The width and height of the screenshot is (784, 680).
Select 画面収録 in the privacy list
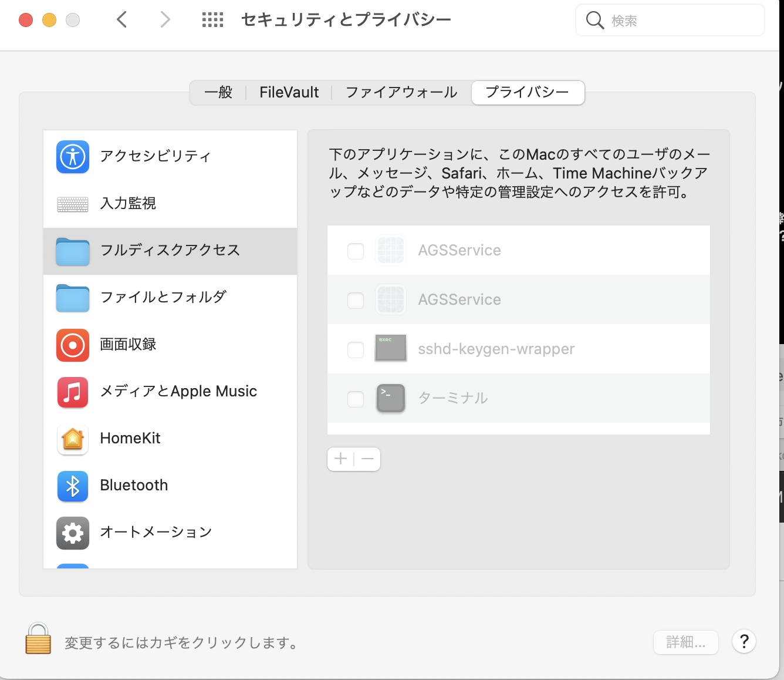(170, 345)
